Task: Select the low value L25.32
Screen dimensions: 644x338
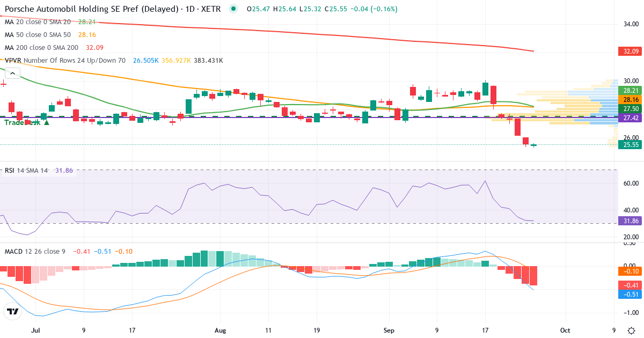Action: click(311, 9)
